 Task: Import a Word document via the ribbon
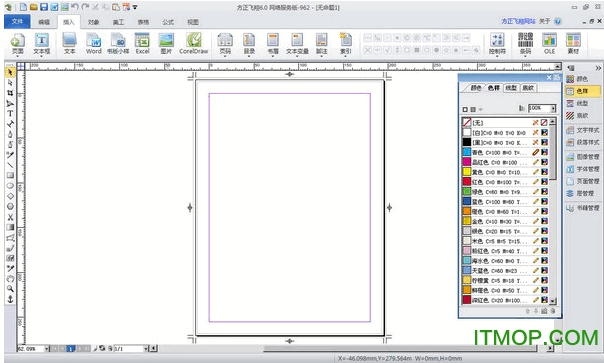pos(94,43)
